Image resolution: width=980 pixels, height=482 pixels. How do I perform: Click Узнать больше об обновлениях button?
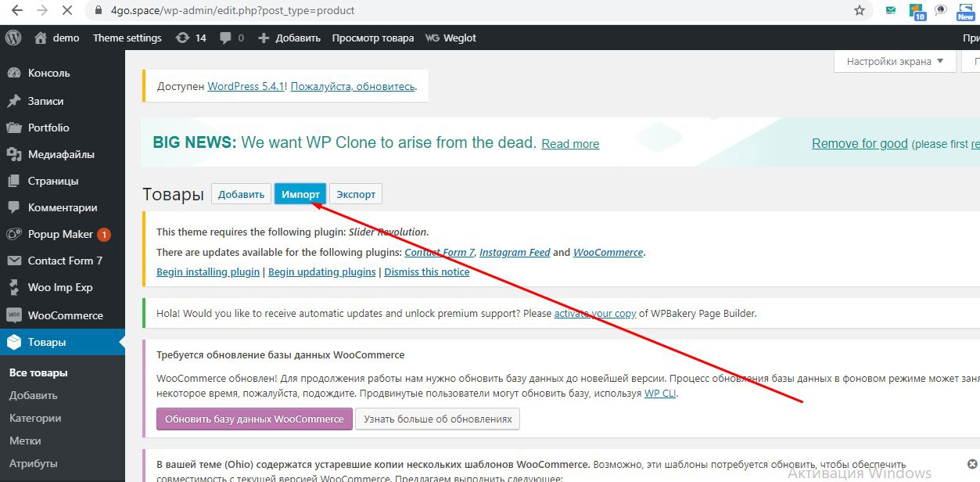coord(437,419)
